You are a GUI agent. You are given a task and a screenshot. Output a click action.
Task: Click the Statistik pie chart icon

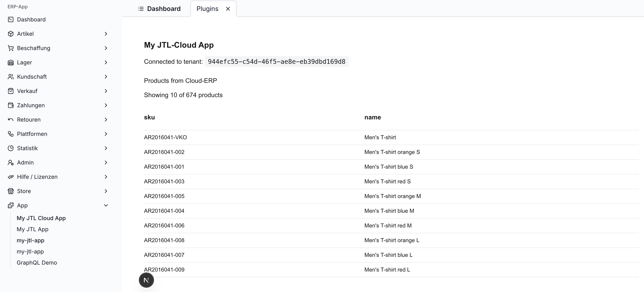click(11, 148)
